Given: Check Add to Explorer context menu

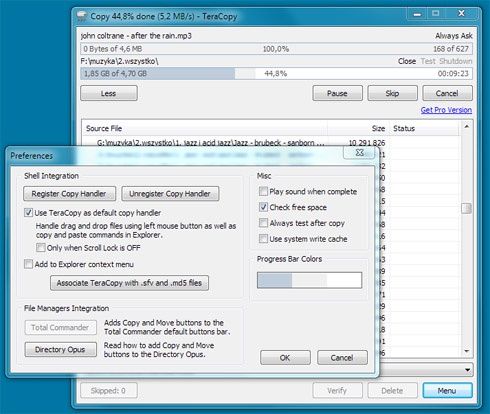Looking at the screenshot, I should [x=28, y=264].
